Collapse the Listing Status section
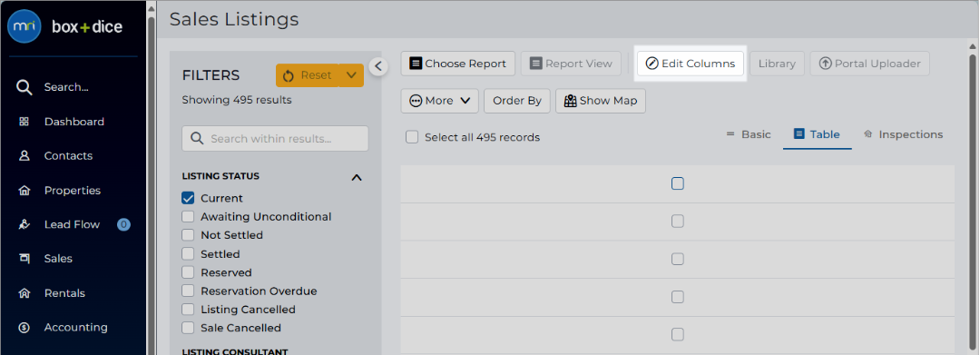This screenshot has width=980, height=355. click(x=357, y=177)
